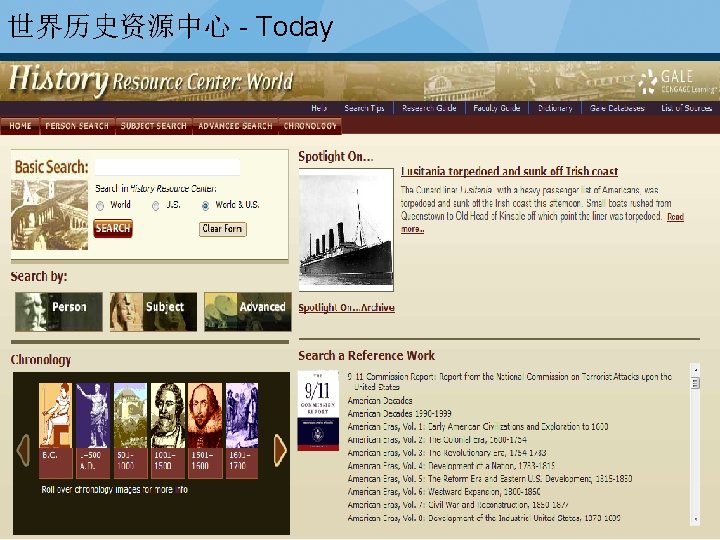
Task: Open American Eras, Vol. 7 Civil War
Action: point(458,505)
